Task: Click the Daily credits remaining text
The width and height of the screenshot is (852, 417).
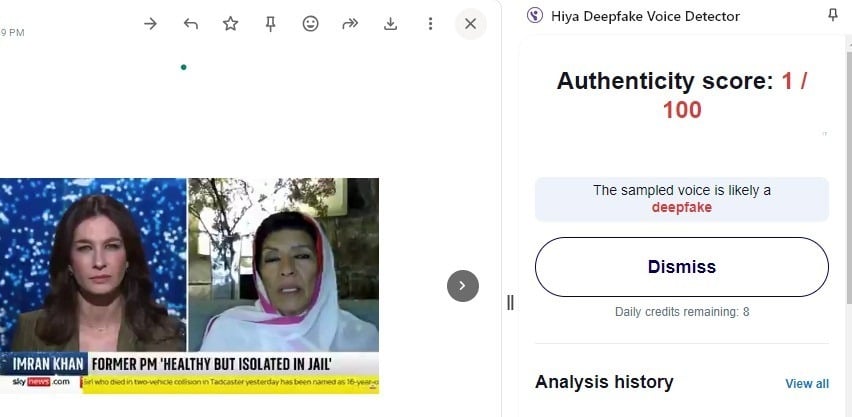Action: point(682,312)
